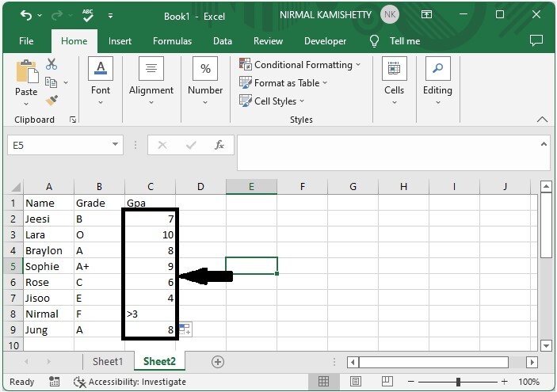Viewport: 557px width, 392px height.
Task: Open the Number group button
Action: (205, 81)
